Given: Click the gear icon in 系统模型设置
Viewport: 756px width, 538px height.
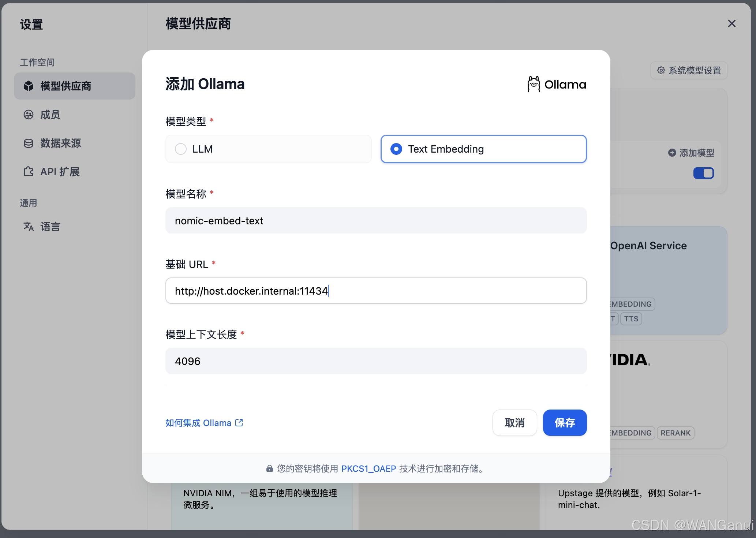Looking at the screenshot, I should pos(661,70).
